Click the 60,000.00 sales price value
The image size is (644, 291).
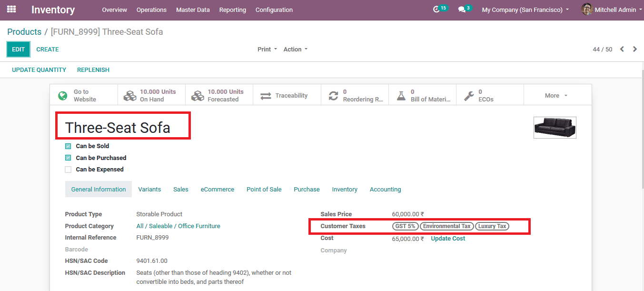[x=408, y=214]
